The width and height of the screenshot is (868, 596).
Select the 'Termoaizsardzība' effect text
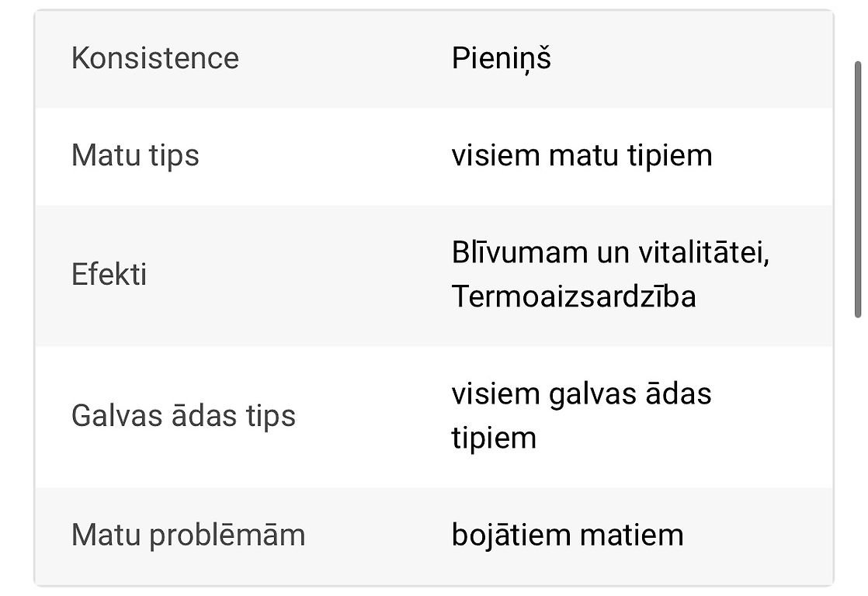(x=574, y=296)
